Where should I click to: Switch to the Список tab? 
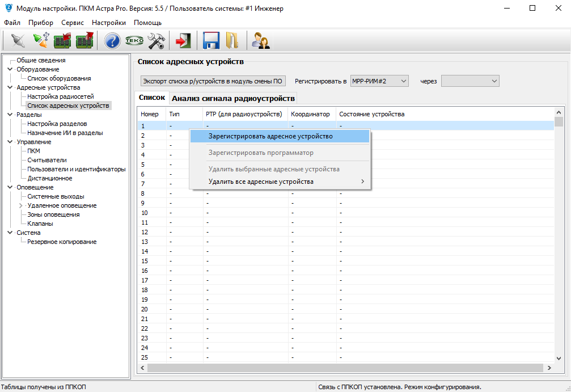152,98
